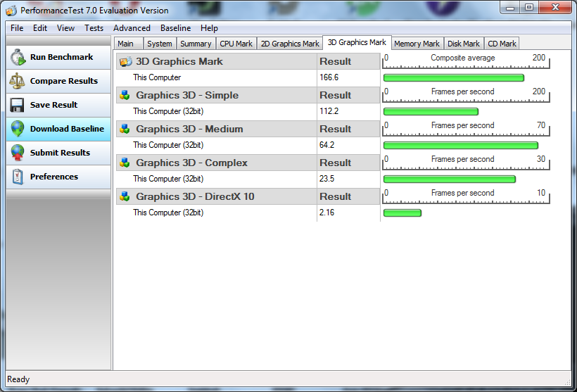577x392 pixels.
Task: Click the Run Benchmark stopwatch icon
Action: pyautogui.click(x=18, y=58)
